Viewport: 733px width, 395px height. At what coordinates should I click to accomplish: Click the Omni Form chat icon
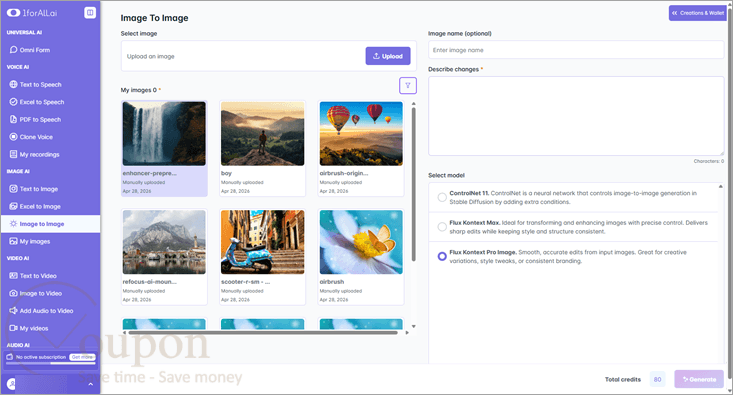pos(14,50)
